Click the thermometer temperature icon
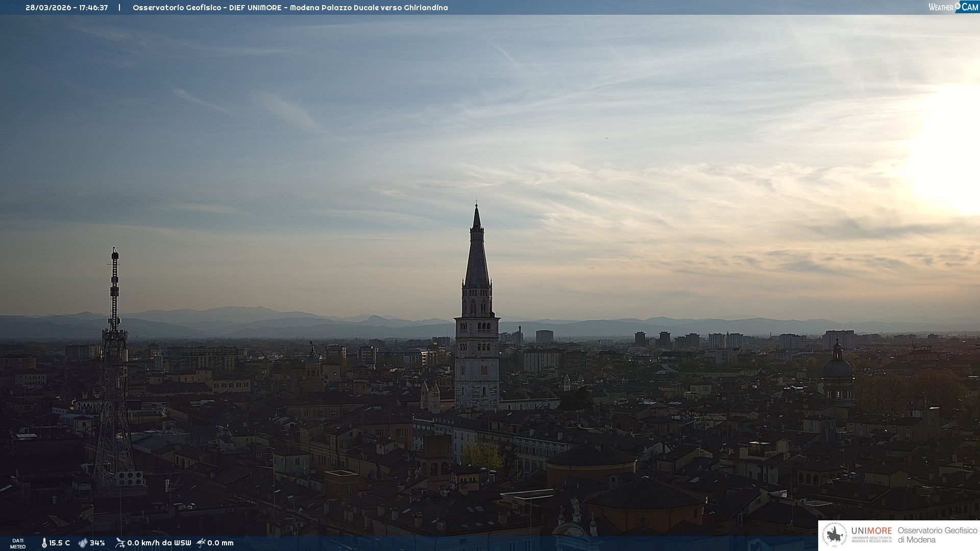980x551 pixels. [x=44, y=543]
